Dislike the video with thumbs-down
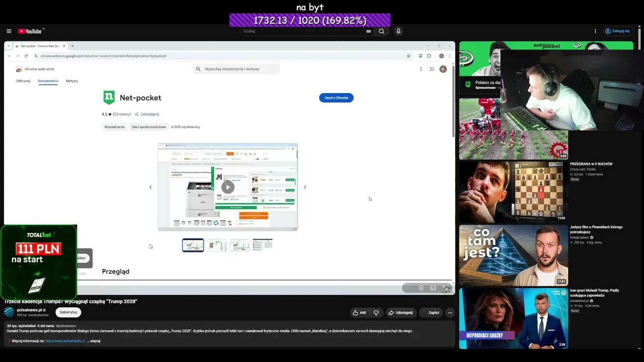Viewport: 644px width, 362px height. click(376, 313)
